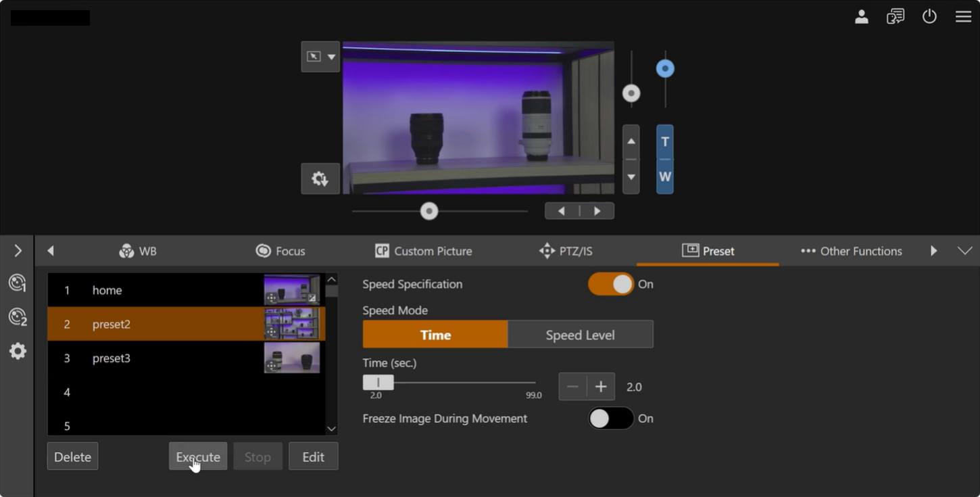Screen dimensions: 980x497
Task: Expand the left sidebar chevron
Action: (x=18, y=251)
